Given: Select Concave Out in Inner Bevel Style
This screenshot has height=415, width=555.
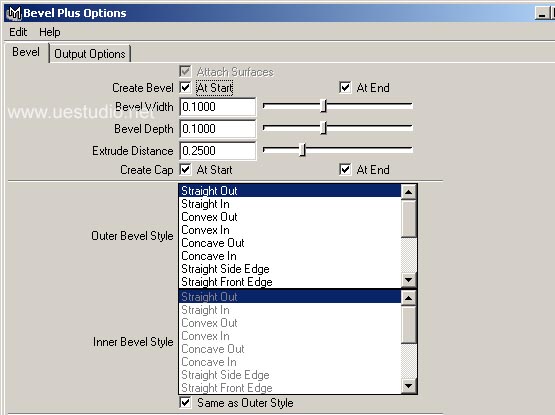Looking at the screenshot, I should [290, 349].
